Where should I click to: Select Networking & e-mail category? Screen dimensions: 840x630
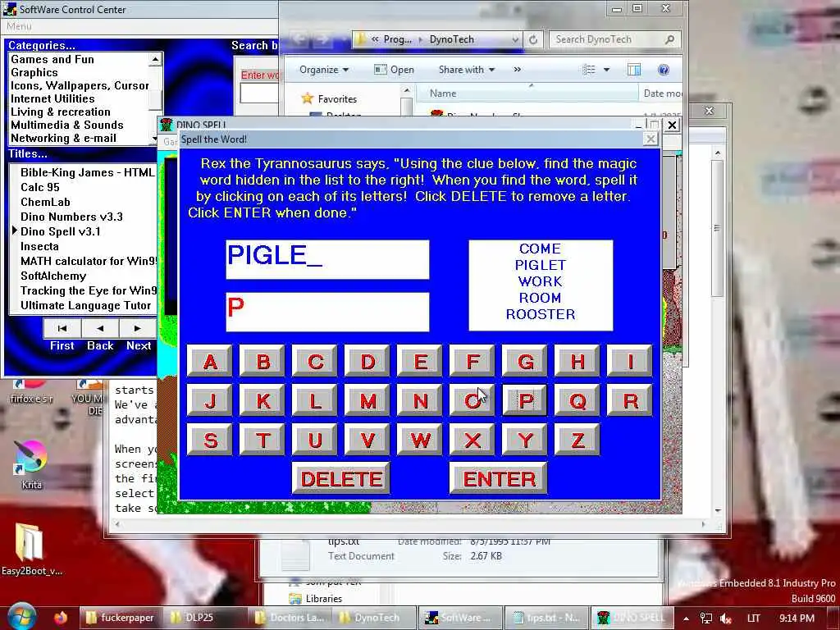(63, 138)
